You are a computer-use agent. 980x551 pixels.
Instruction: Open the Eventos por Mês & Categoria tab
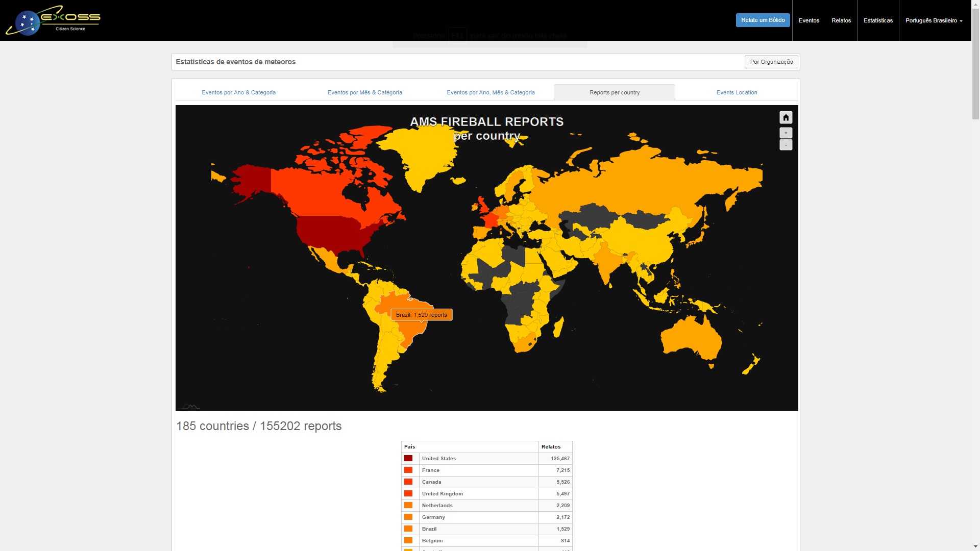364,92
